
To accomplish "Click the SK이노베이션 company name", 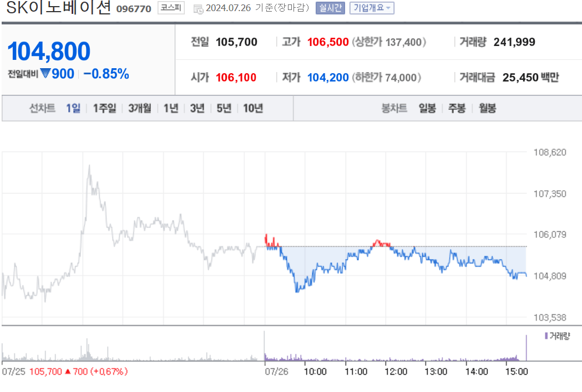I will pyautogui.click(x=58, y=7).
